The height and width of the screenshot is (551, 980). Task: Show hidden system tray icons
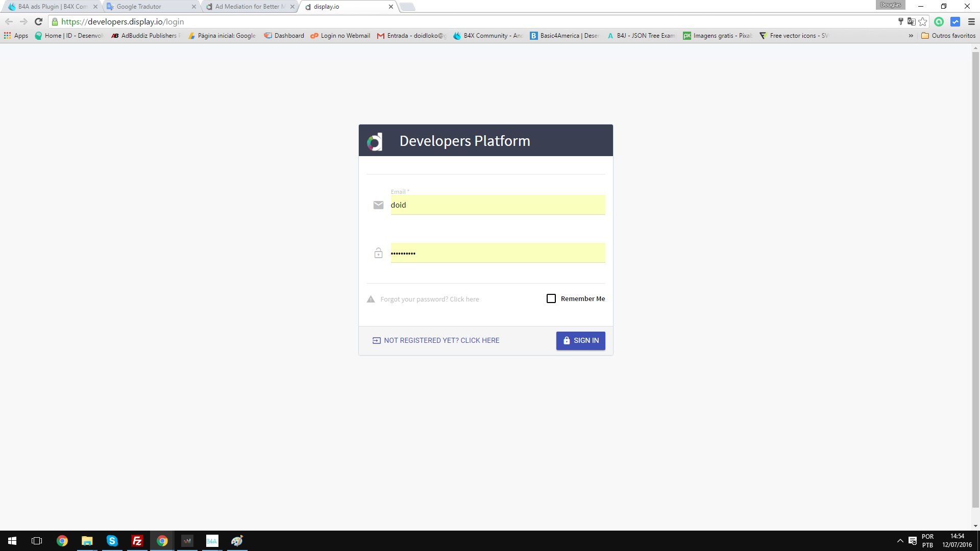[x=900, y=541]
